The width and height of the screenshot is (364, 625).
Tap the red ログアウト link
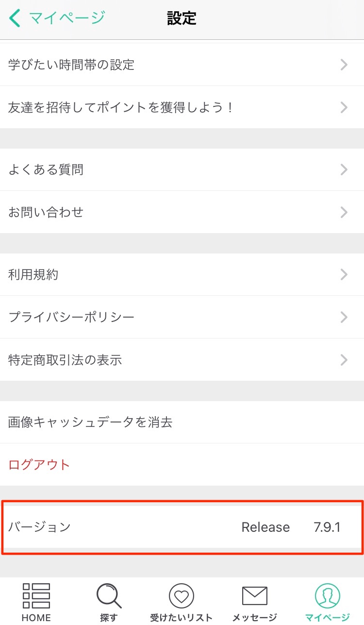39,465
